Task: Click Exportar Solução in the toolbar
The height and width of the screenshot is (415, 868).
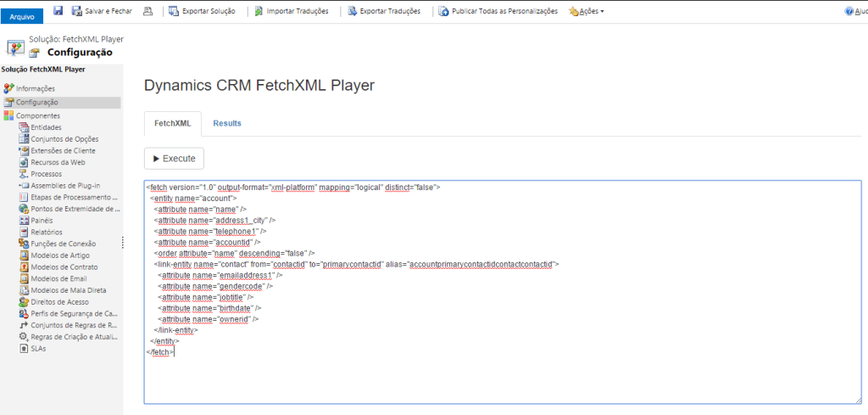Action: [x=202, y=11]
